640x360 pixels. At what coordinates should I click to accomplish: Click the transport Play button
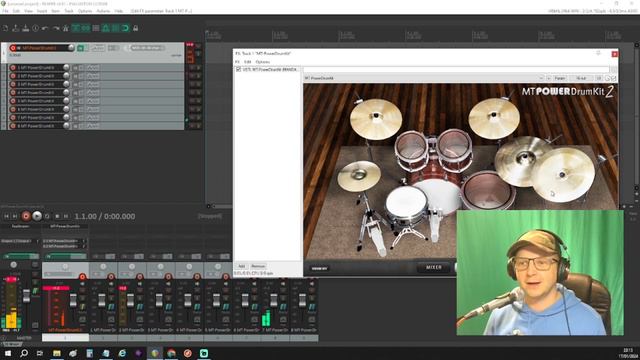[37, 216]
